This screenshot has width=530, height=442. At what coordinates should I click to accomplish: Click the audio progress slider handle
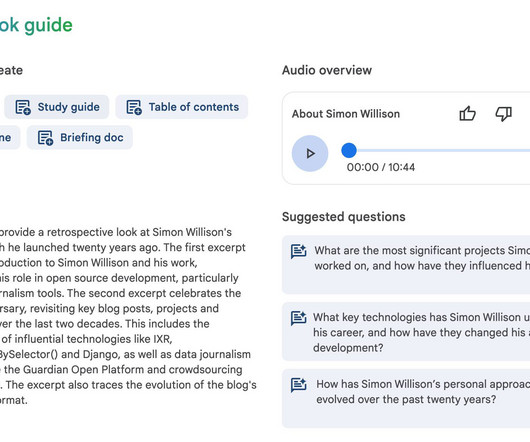pos(349,150)
